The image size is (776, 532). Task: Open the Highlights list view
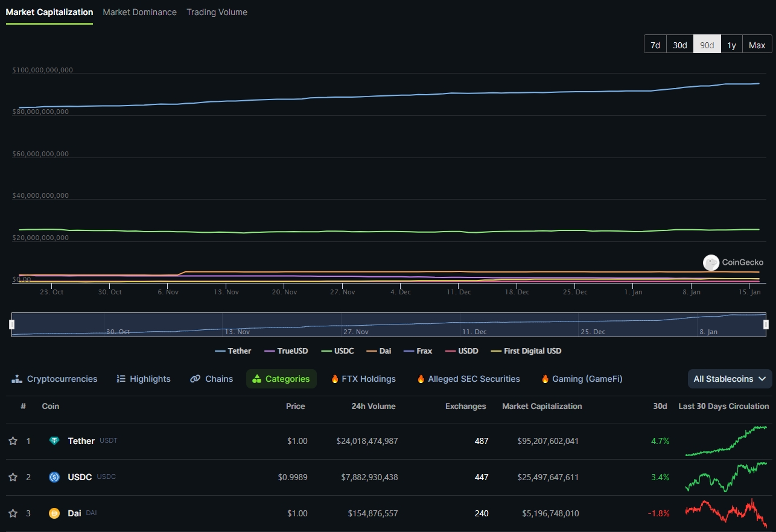coord(144,379)
